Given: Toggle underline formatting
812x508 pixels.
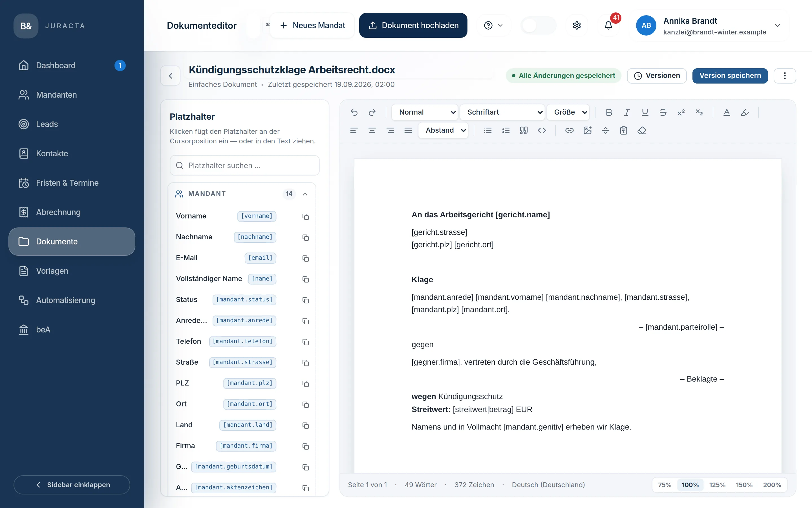Looking at the screenshot, I should (x=645, y=112).
